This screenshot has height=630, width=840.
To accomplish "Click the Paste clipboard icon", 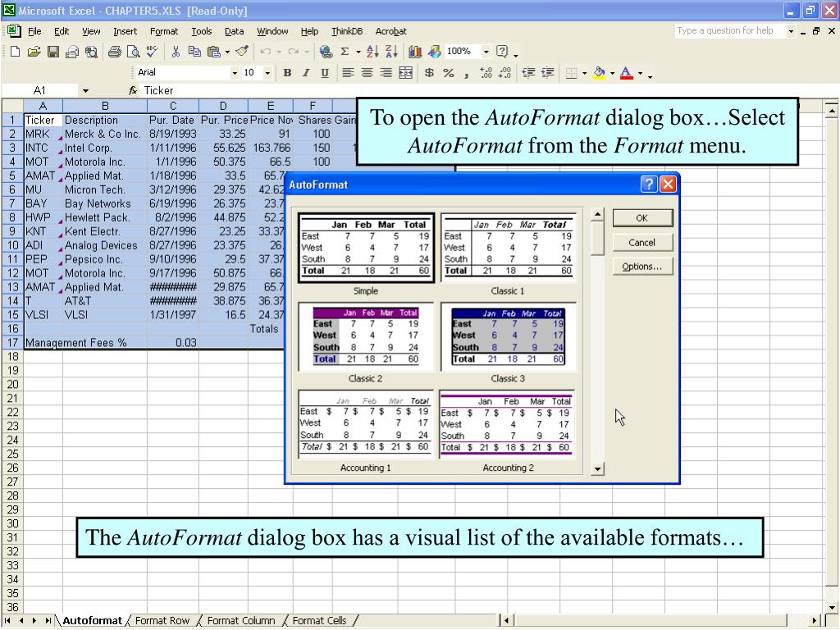I will coord(214,52).
